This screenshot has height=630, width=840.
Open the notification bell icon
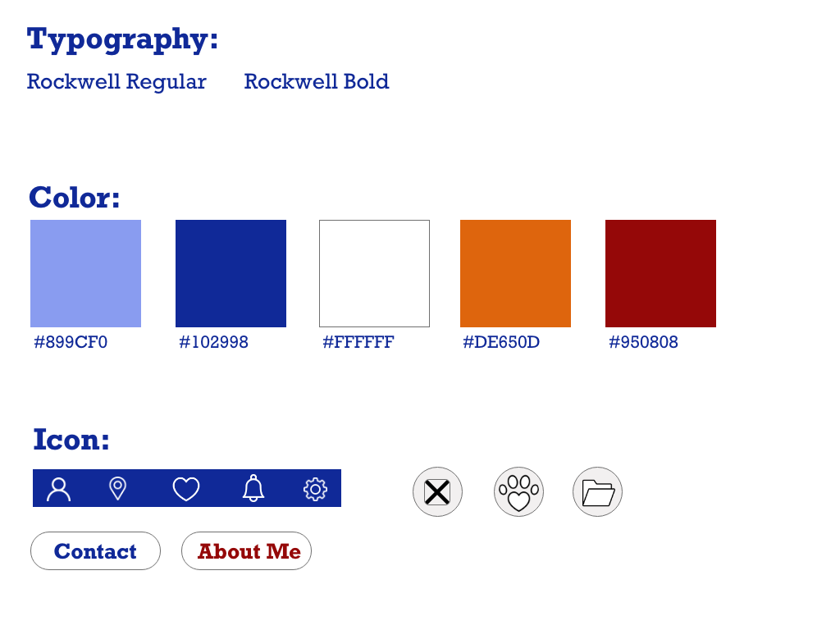click(253, 488)
